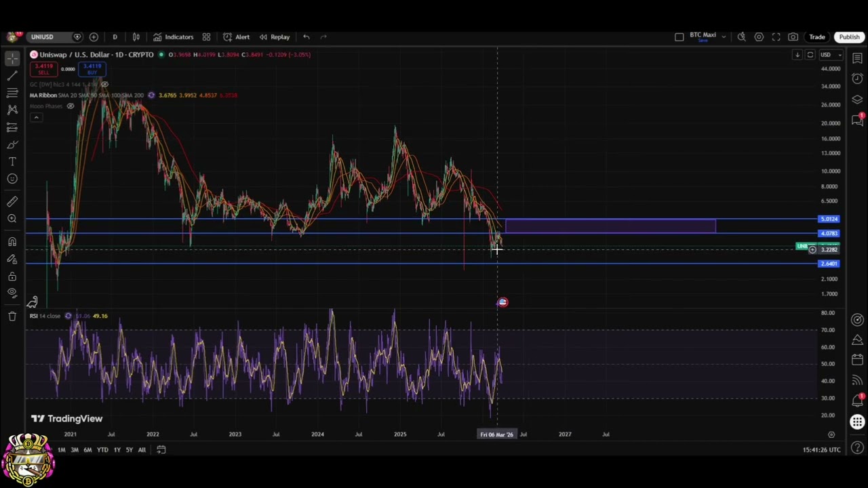Image resolution: width=868 pixels, height=488 pixels.
Task: Activate the zoom in tool
Action: [x=12, y=218]
